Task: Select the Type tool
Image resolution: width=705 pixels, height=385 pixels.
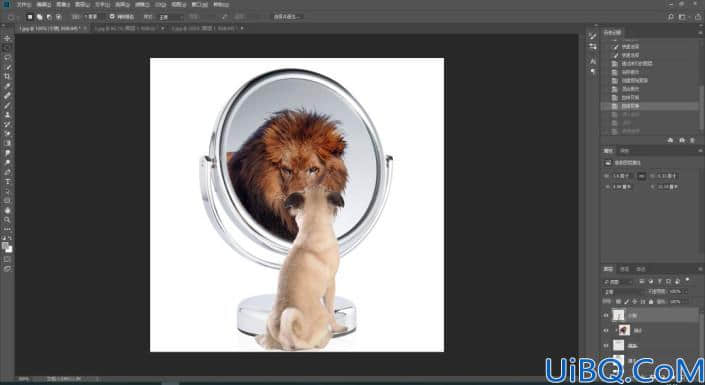Action: 7,182
